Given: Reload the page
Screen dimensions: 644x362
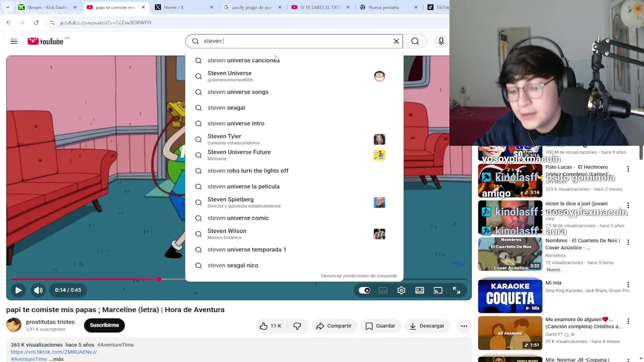Looking at the screenshot, I should click(x=36, y=23).
